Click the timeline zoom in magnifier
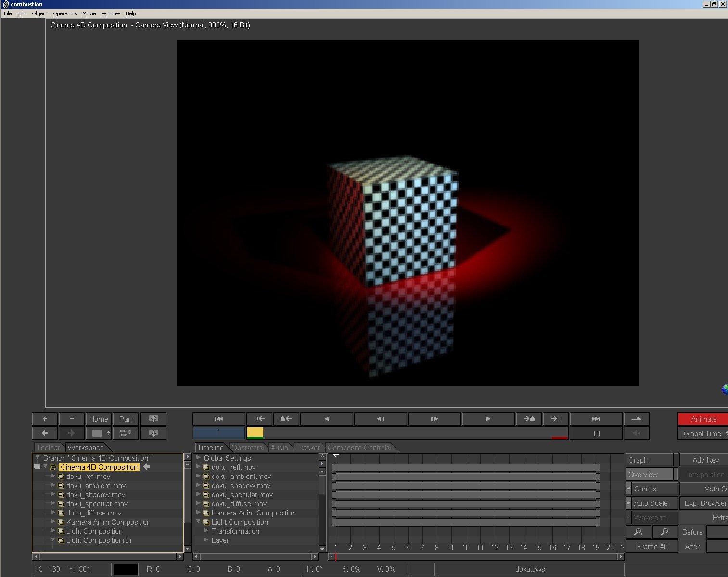This screenshot has width=728, height=577. [x=639, y=532]
